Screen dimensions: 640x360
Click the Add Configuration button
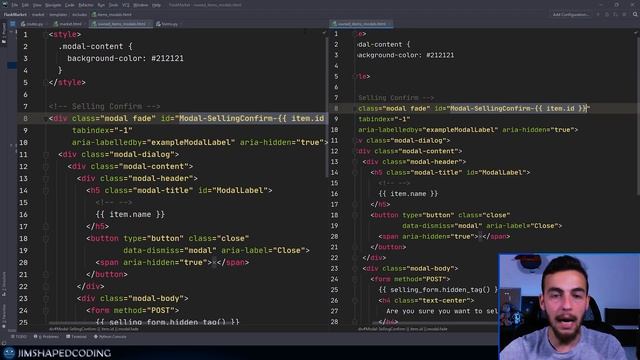click(571, 14)
